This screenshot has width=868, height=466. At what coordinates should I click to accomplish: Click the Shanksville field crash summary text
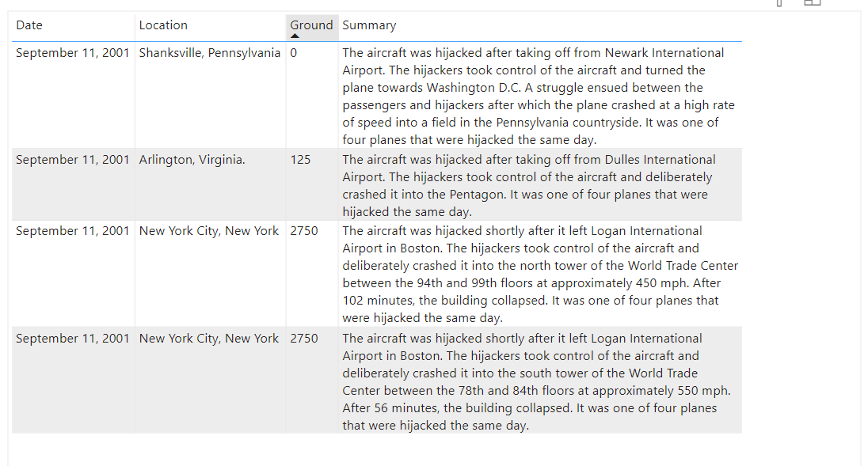coord(538,96)
